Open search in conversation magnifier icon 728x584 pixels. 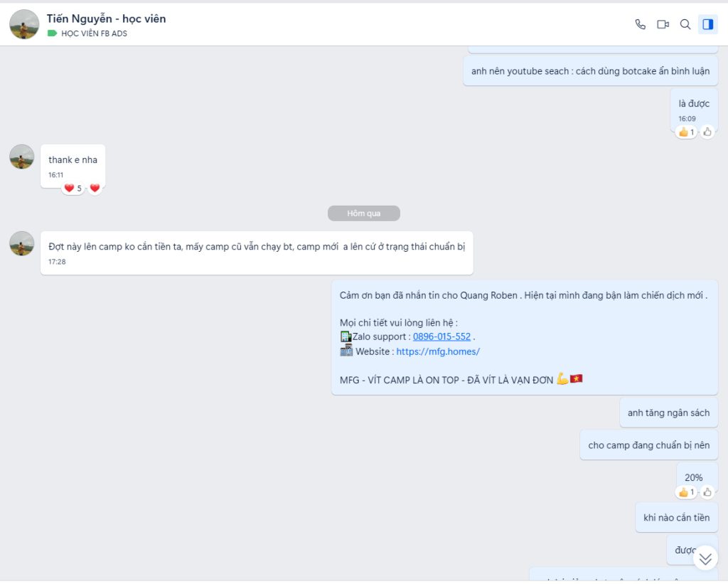tap(685, 24)
